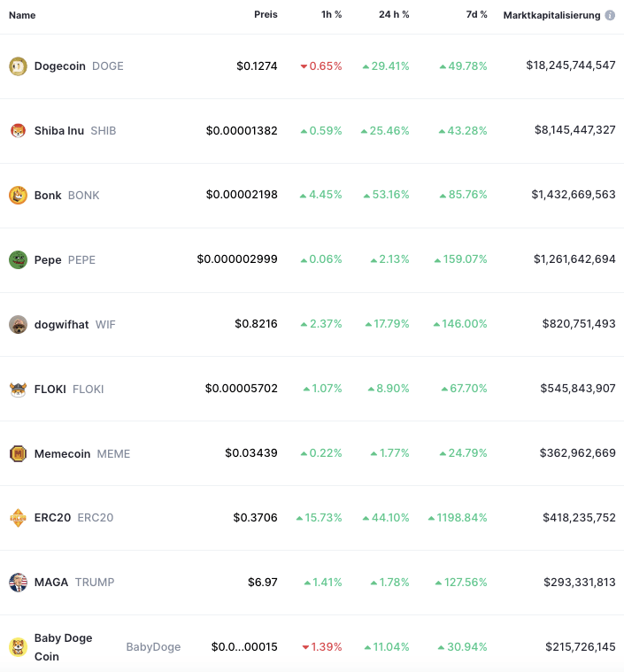624x672 pixels.
Task: Click the MAGA TRUMP coin logo
Action: [18, 583]
